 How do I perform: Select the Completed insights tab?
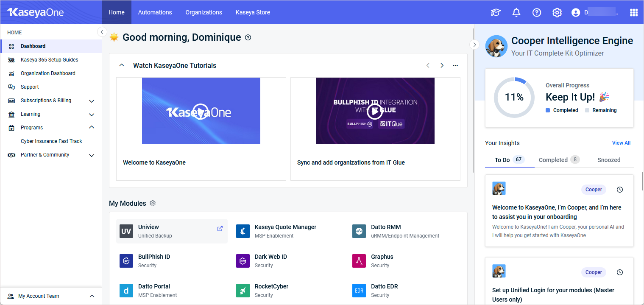click(553, 160)
